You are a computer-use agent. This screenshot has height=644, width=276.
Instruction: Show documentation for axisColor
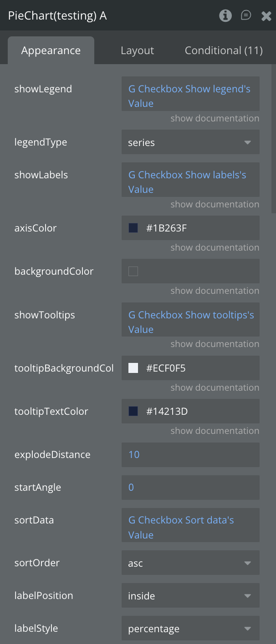click(x=215, y=247)
